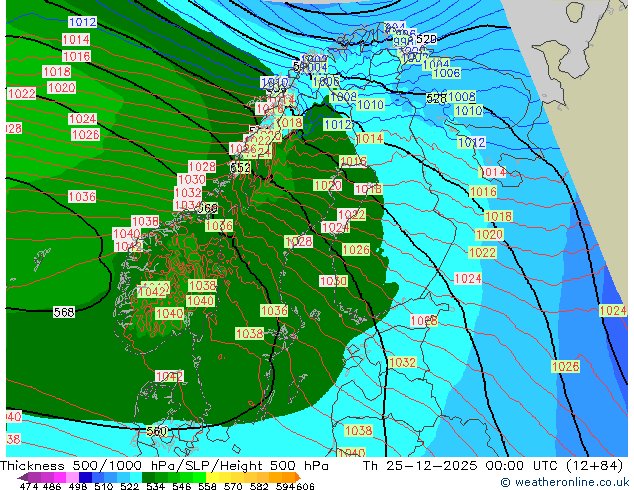Click the 582 legend value
This screenshot has width=634, height=490.
click(259, 486)
